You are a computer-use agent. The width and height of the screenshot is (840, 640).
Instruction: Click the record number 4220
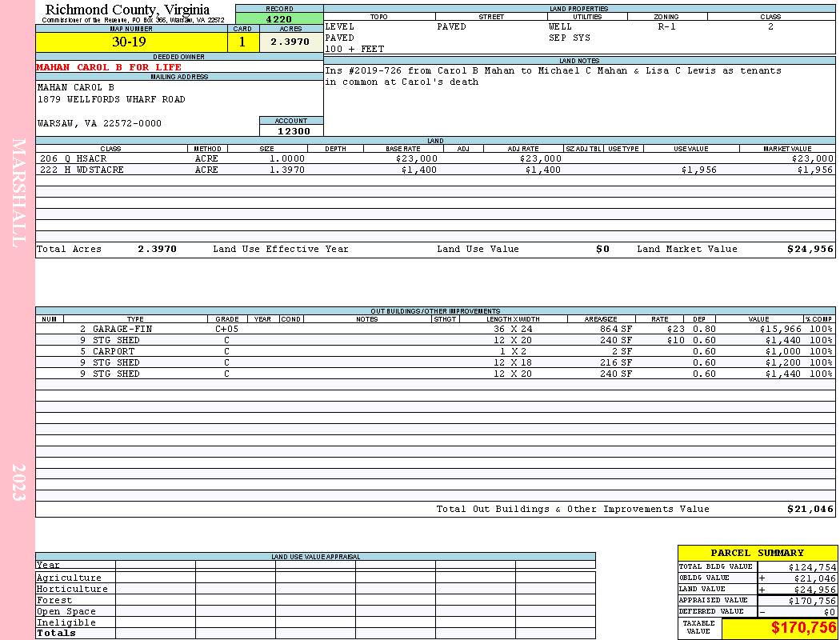(279, 18)
